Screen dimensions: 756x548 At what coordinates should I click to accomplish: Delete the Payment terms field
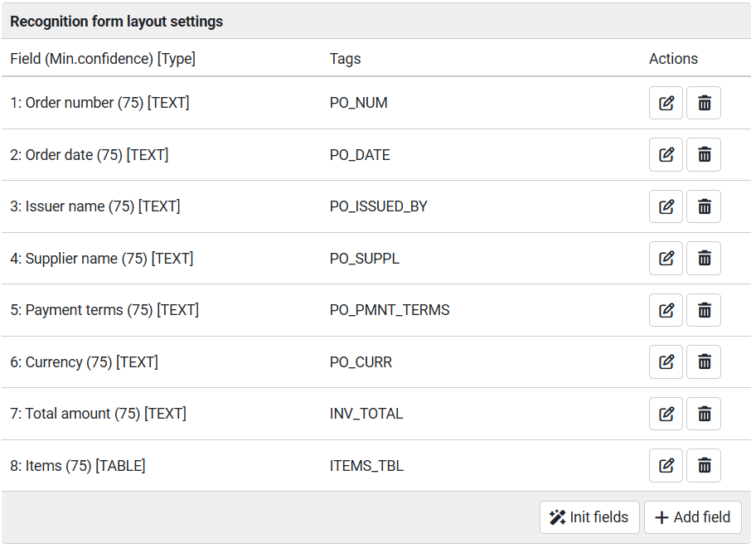tap(704, 310)
